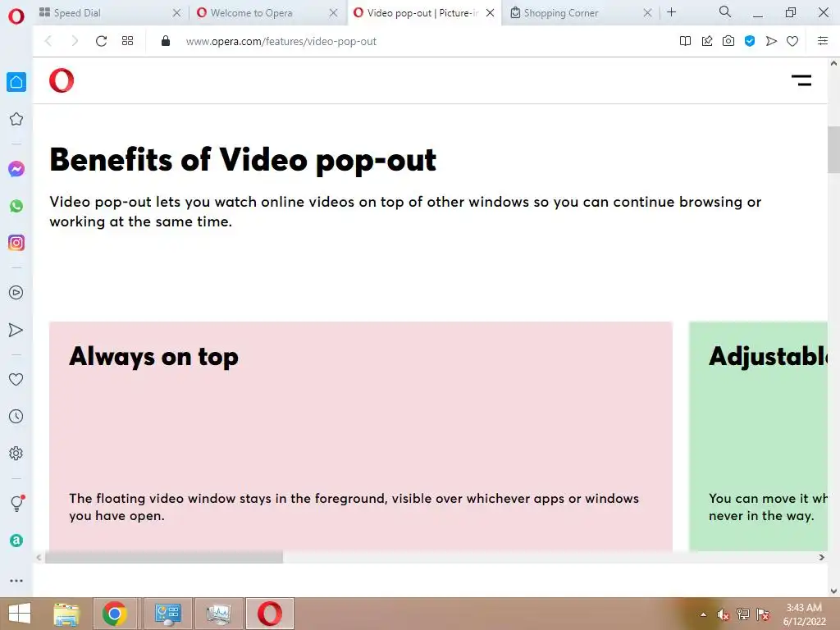The width and height of the screenshot is (840, 630).
Task: Open reader mode book icon
Action: click(x=685, y=41)
